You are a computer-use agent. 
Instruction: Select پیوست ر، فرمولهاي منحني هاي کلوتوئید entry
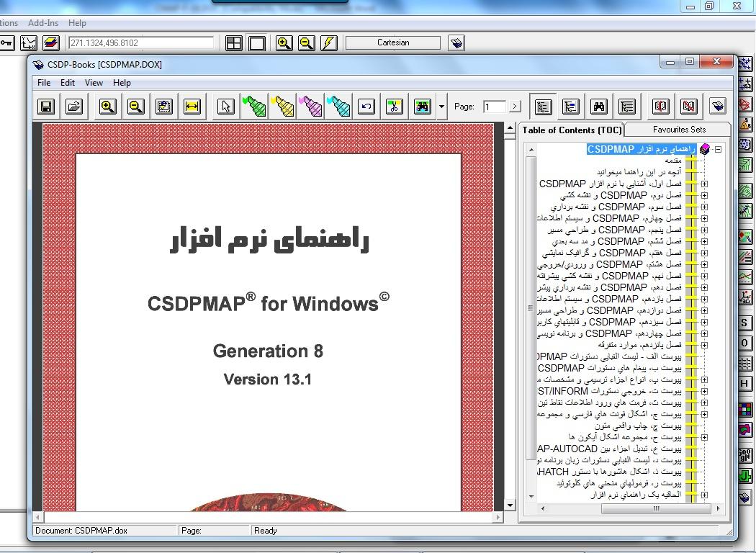click(x=618, y=483)
